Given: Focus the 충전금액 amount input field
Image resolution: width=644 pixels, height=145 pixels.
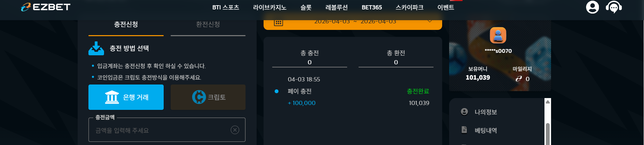Looking at the screenshot, I should click(167, 130).
